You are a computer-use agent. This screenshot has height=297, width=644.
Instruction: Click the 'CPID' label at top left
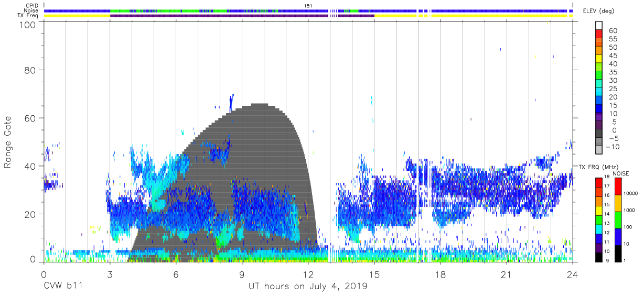[x=32, y=5]
